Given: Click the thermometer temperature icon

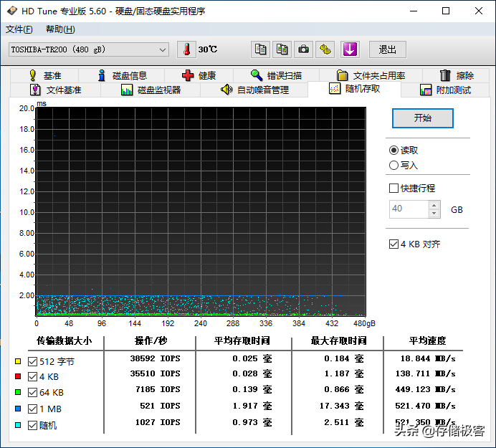Looking at the screenshot, I should pyautogui.click(x=186, y=49).
